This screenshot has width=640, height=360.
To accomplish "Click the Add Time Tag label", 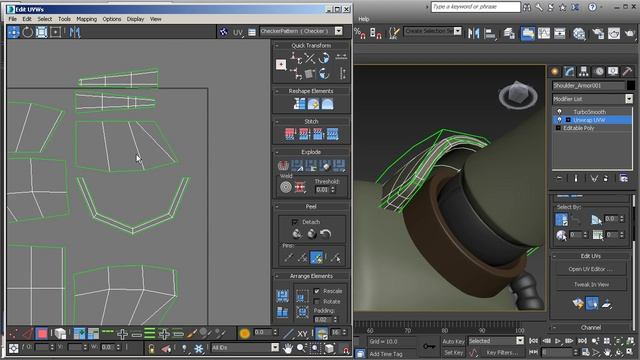I will (x=386, y=354).
